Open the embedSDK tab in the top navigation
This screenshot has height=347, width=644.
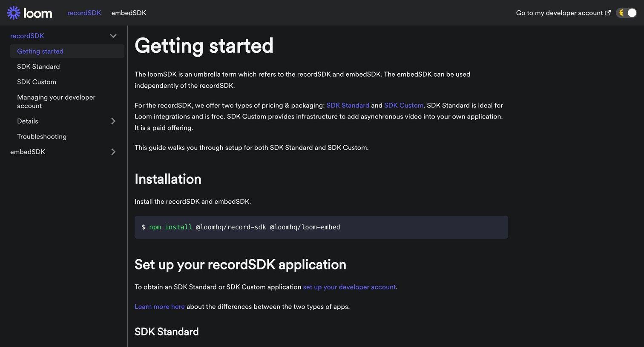pyautogui.click(x=129, y=13)
